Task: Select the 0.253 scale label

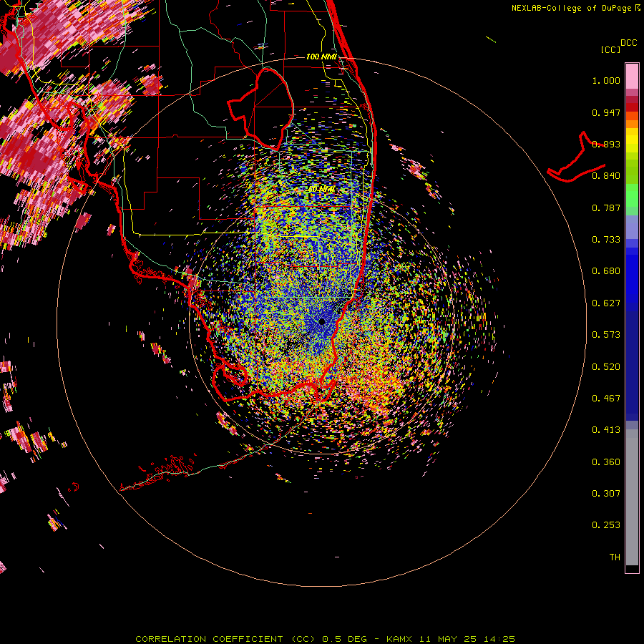Action: [606, 525]
